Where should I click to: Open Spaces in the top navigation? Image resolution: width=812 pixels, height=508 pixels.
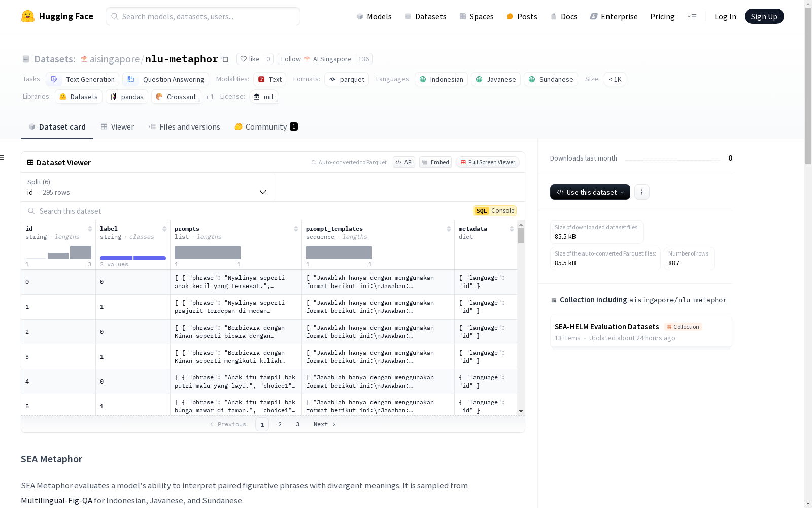click(477, 16)
